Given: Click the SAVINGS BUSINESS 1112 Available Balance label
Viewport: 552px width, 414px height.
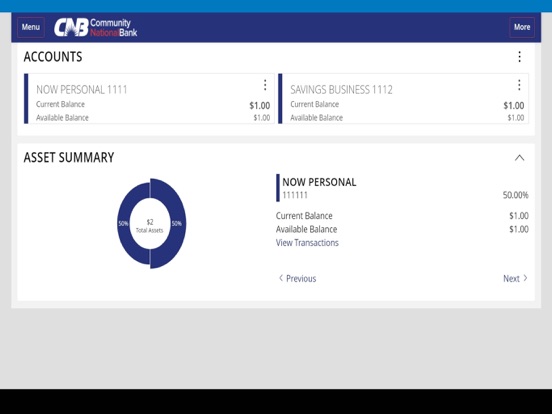Looking at the screenshot, I should pos(316,118).
